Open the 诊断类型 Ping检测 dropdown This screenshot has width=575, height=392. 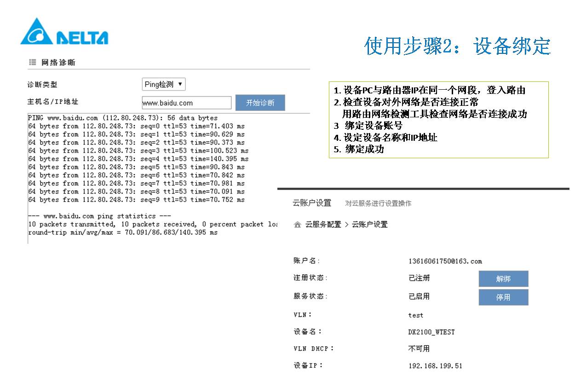(164, 84)
